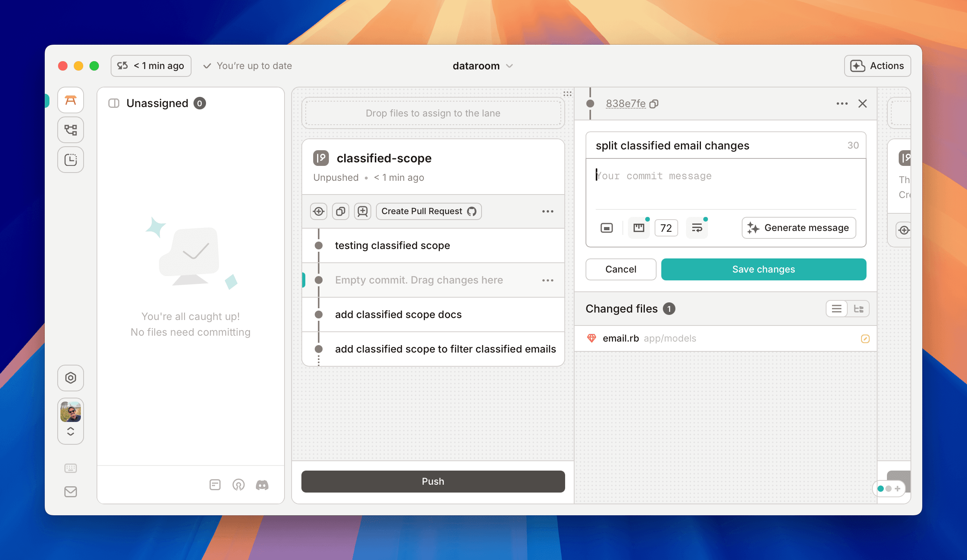Open the operations history icon

click(71, 160)
